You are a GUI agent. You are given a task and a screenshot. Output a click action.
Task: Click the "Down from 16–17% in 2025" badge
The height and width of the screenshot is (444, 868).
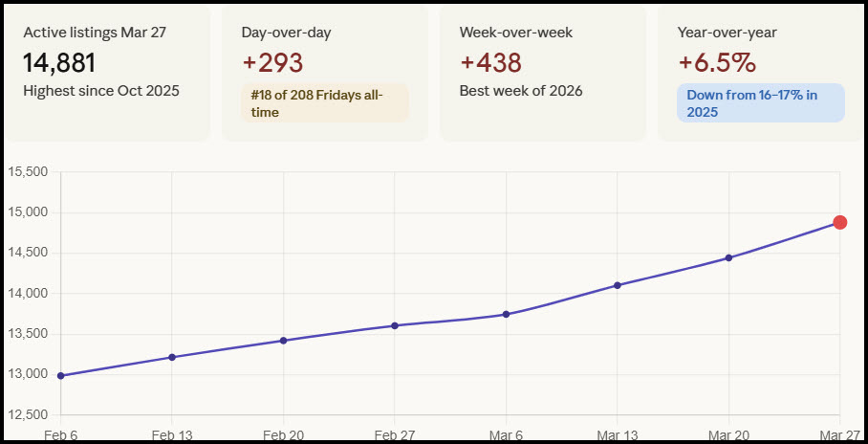click(761, 102)
